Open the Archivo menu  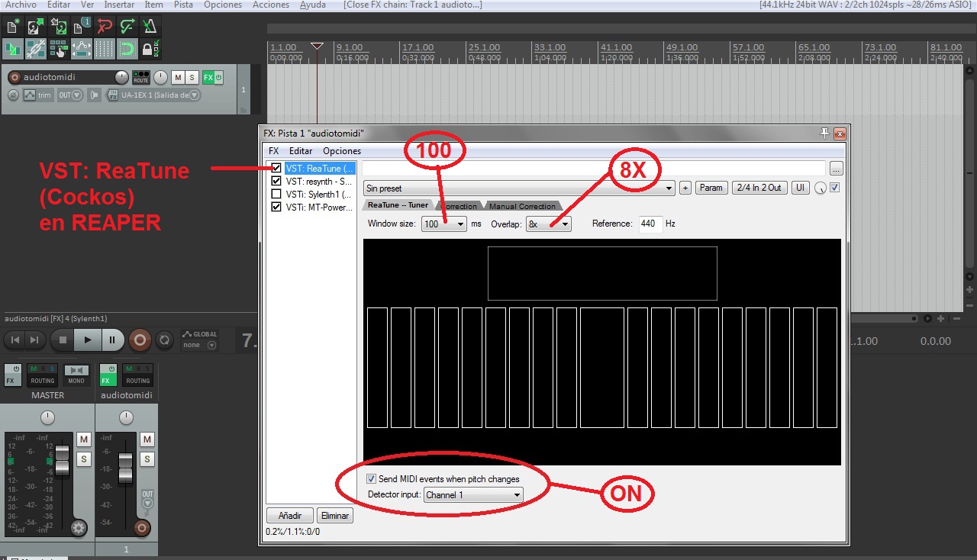coord(21,5)
